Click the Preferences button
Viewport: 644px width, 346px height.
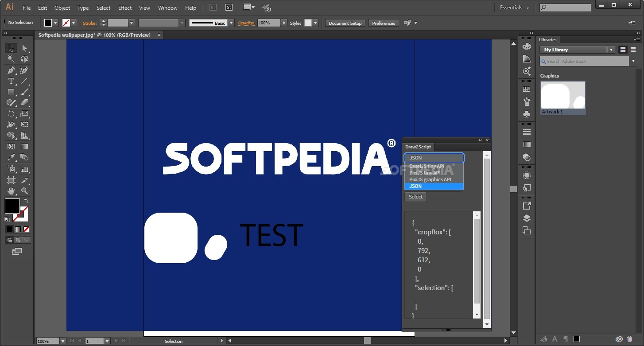tap(384, 23)
